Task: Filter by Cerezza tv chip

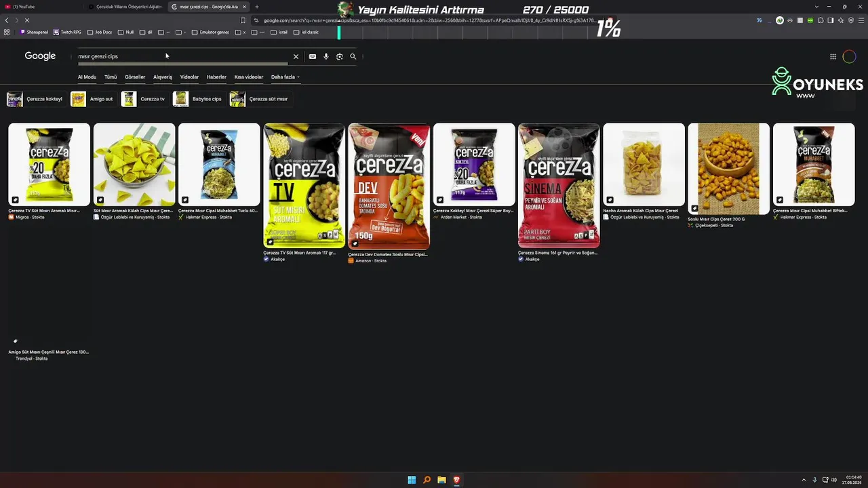Action: pyautogui.click(x=144, y=99)
